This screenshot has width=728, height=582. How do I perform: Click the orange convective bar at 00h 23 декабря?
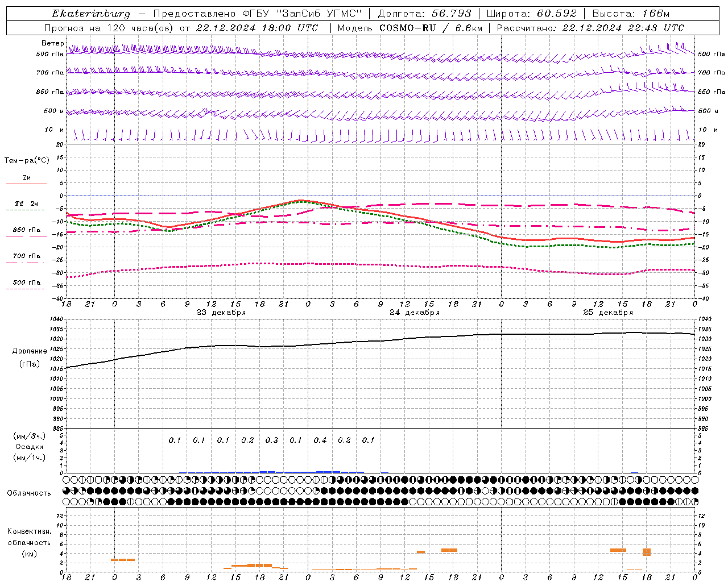point(123,560)
